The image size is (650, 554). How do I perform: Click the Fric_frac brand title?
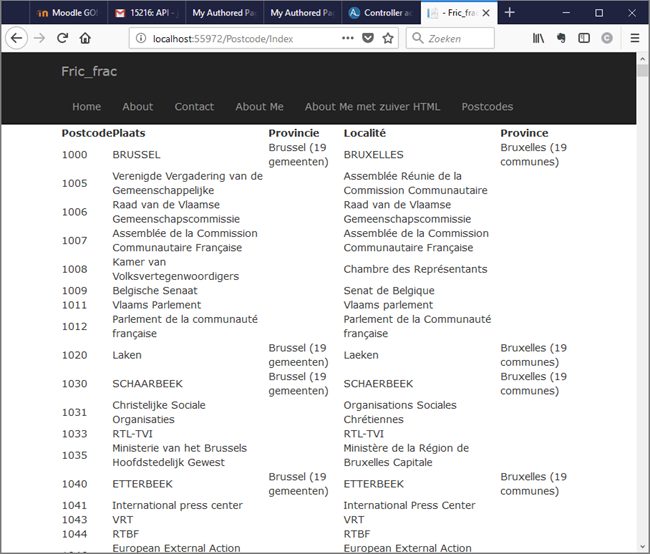click(89, 72)
